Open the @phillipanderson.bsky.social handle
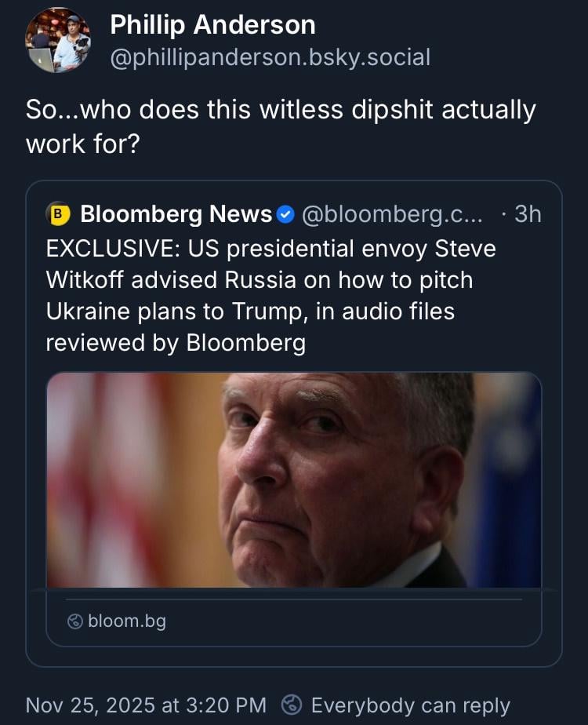Viewport: 588px width, 725px height. (x=270, y=57)
